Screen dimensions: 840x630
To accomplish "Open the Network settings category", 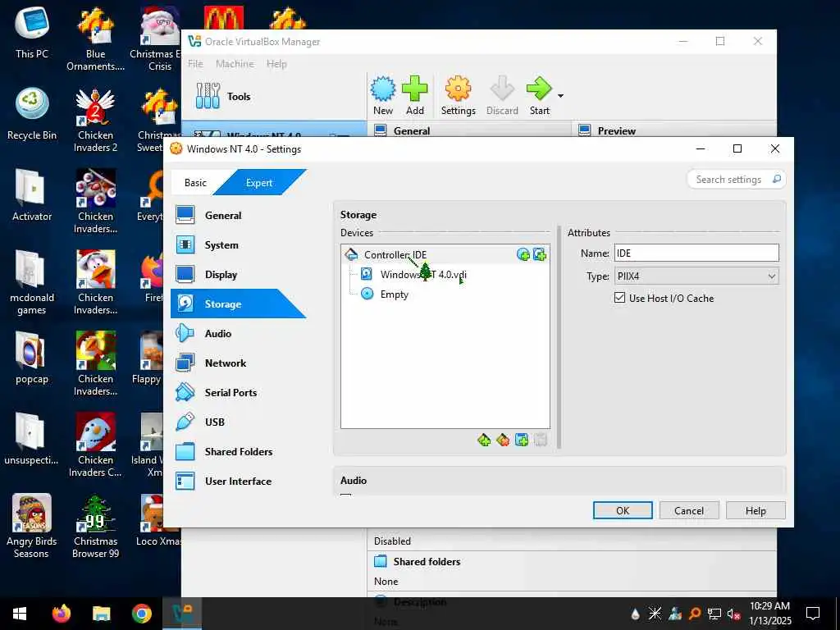I will pos(239,363).
